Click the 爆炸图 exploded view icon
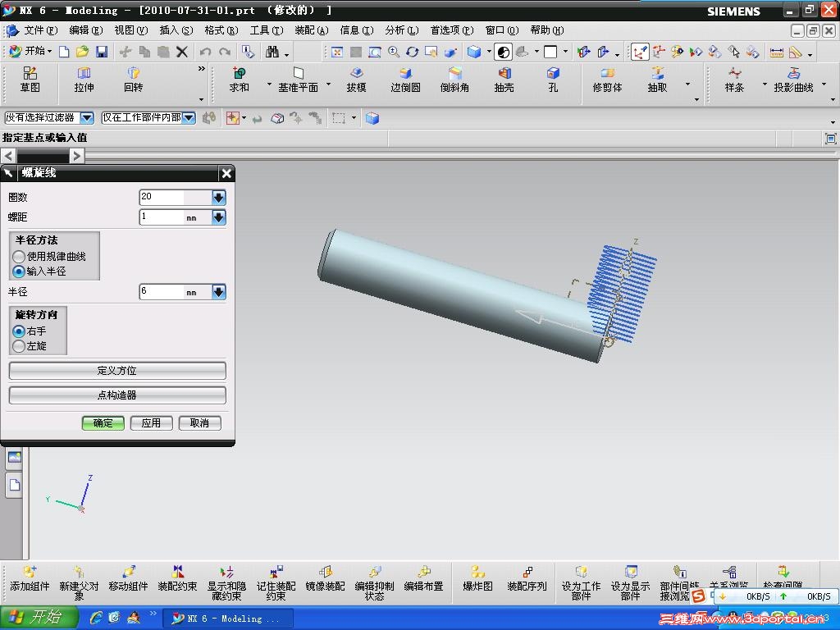840x630 pixels. [477, 580]
